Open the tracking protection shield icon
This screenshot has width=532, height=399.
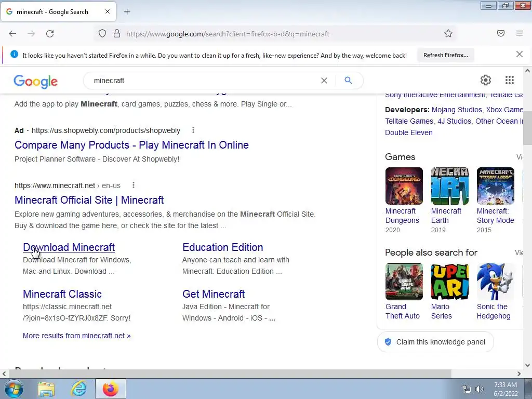tap(102, 34)
